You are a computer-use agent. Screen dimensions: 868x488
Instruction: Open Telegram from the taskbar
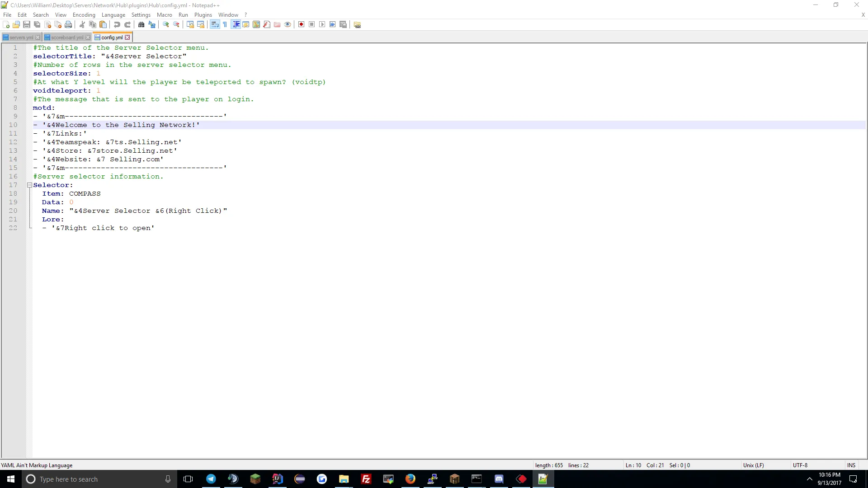click(211, 479)
